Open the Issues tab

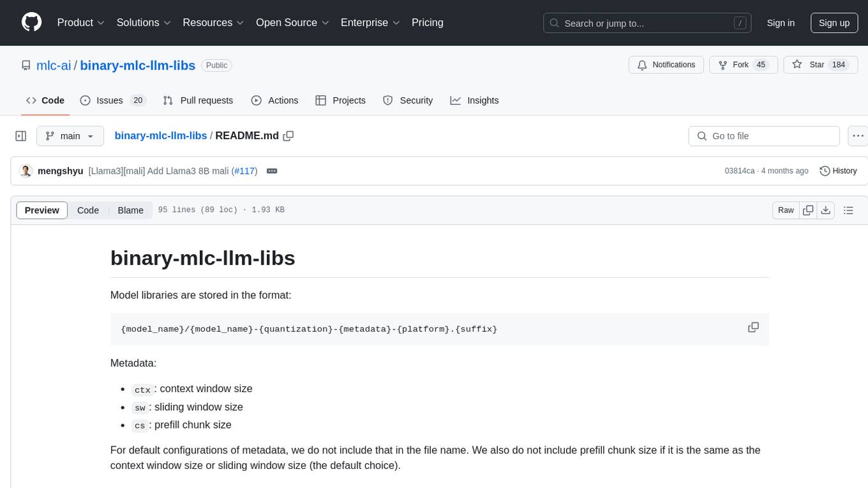(x=113, y=100)
